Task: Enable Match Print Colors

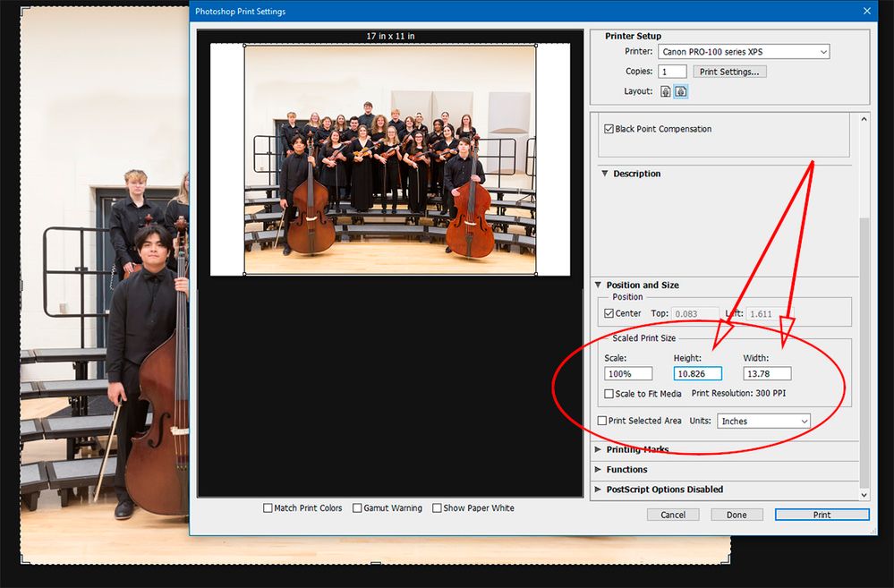Action: [268, 508]
